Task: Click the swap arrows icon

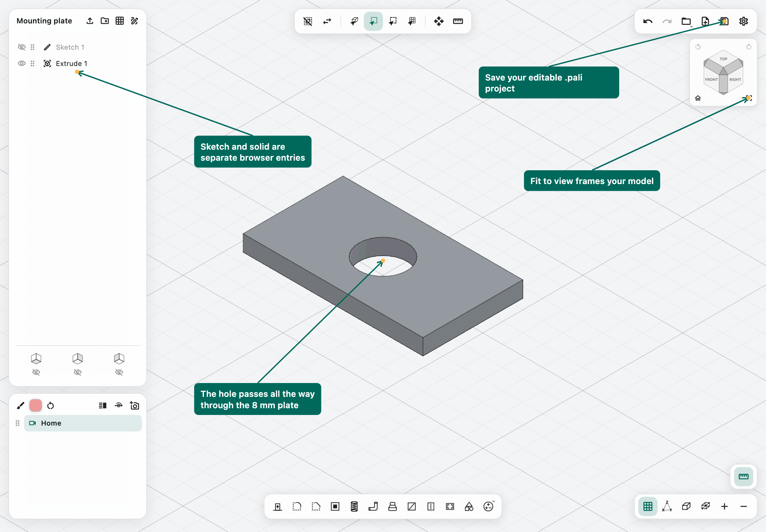Action: coord(327,21)
